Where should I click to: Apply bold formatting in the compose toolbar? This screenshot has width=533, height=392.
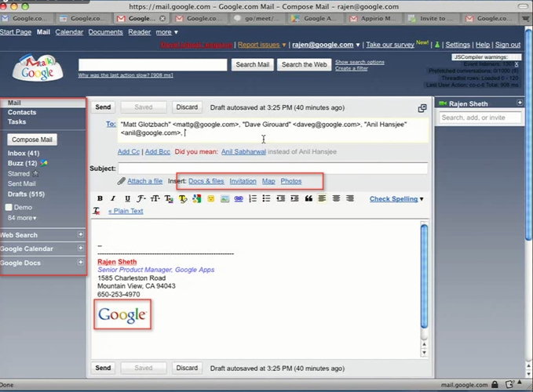click(x=100, y=199)
